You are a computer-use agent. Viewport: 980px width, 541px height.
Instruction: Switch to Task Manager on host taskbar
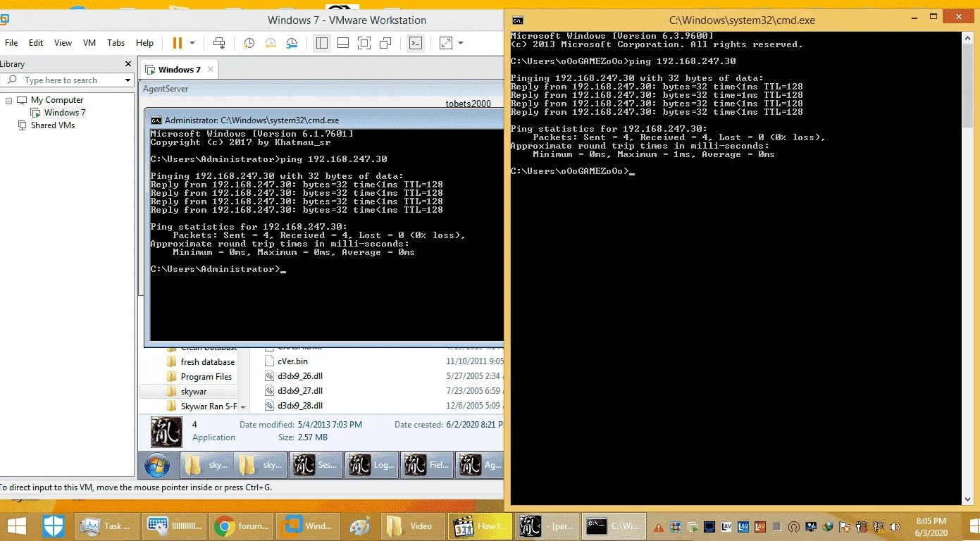click(107, 526)
